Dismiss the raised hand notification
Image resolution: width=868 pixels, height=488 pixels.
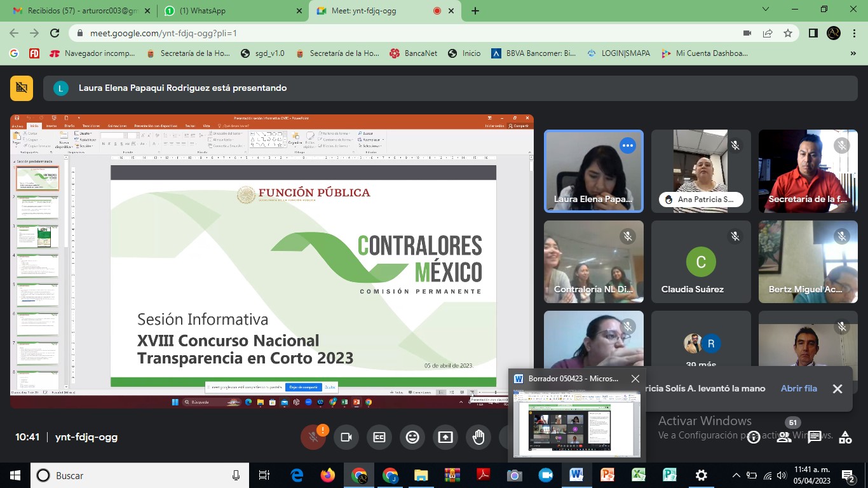pyautogui.click(x=837, y=389)
